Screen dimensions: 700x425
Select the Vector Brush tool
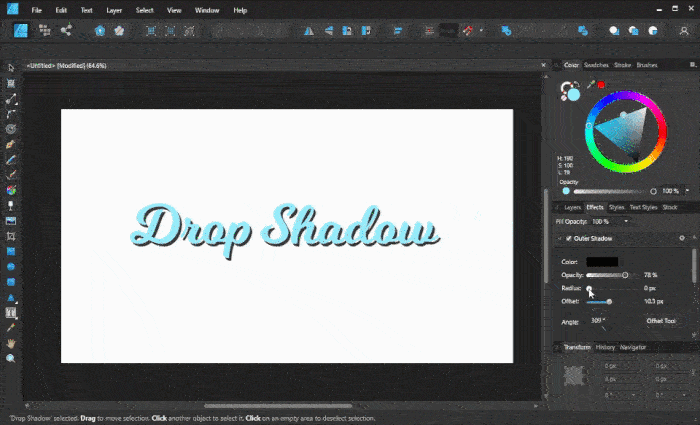(x=11, y=175)
